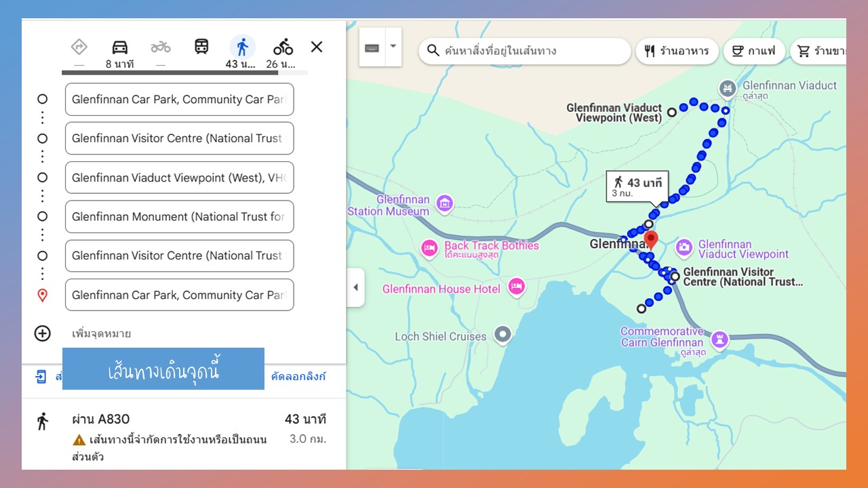Edit fifth stop Glenfinnan Visitor Centre field
The height and width of the screenshot is (488, 868).
pyautogui.click(x=180, y=256)
